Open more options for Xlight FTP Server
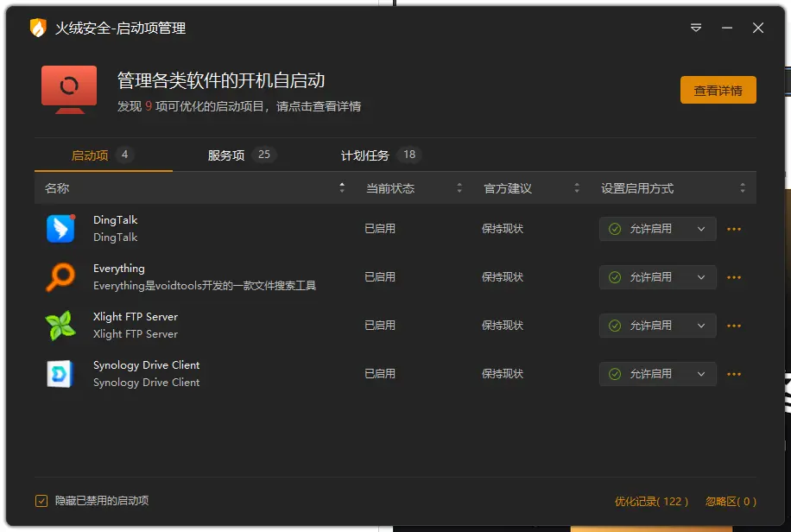 [x=734, y=326]
